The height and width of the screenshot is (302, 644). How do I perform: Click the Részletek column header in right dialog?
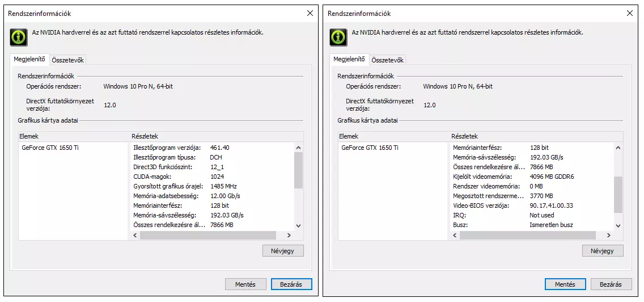(536, 137)
